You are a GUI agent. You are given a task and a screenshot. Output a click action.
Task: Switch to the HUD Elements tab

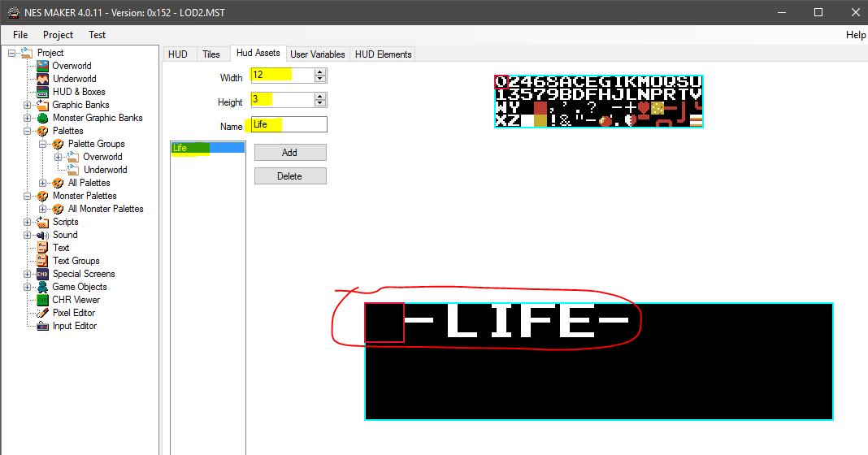click(x=383, y=54)
